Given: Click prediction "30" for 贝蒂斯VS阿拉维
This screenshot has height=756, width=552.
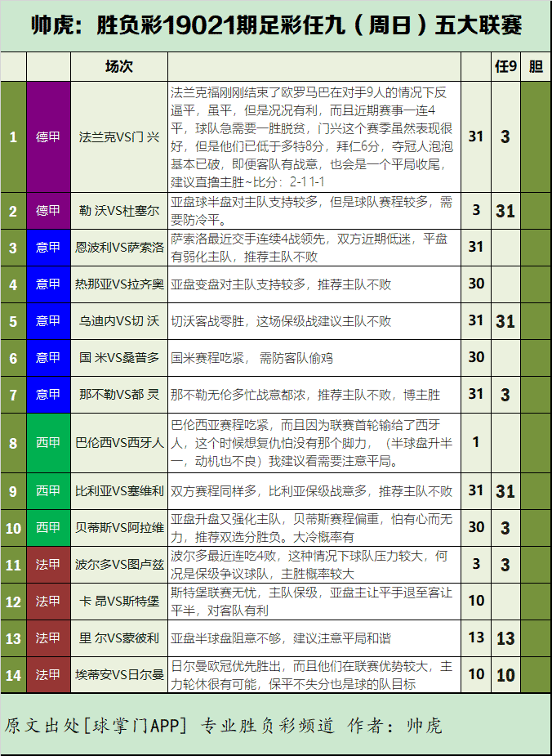Looking at the screenshot, I should (x=476, y=527).
